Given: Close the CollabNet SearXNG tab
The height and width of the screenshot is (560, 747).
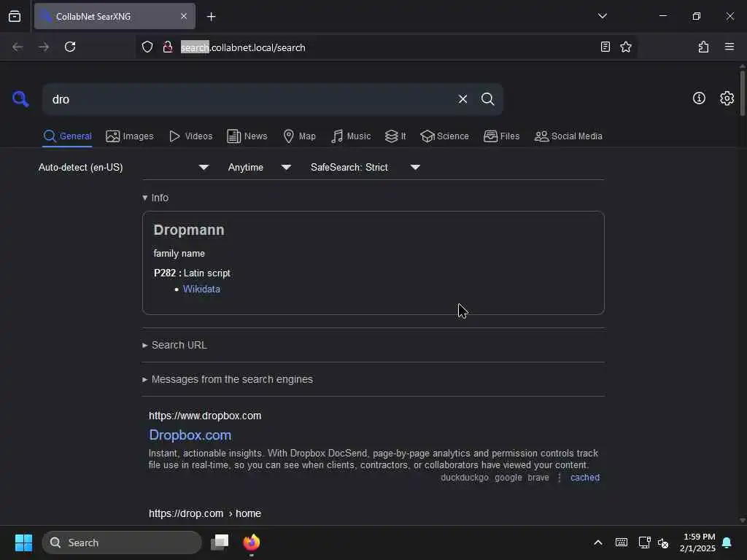Looking at the screenshot, I should tap(184, 16).
